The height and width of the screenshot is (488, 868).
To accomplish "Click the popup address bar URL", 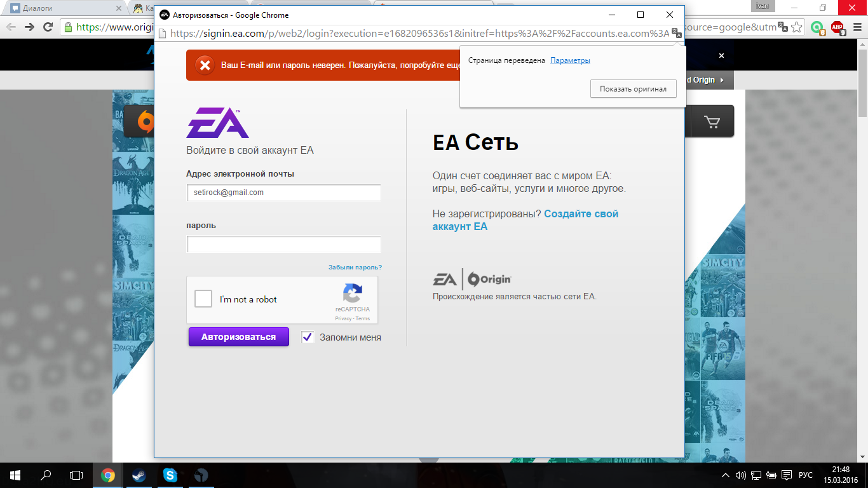I will [x=419, y=33].
